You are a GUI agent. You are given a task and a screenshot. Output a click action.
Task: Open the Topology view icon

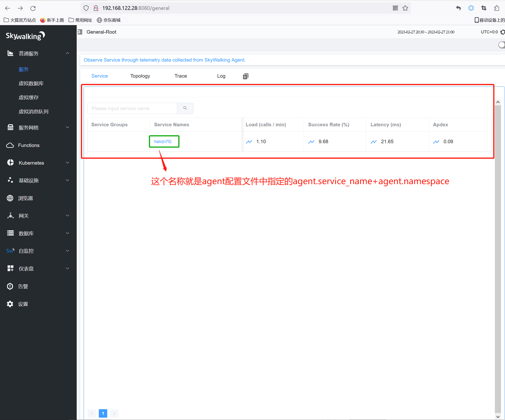tap(140, 76)
